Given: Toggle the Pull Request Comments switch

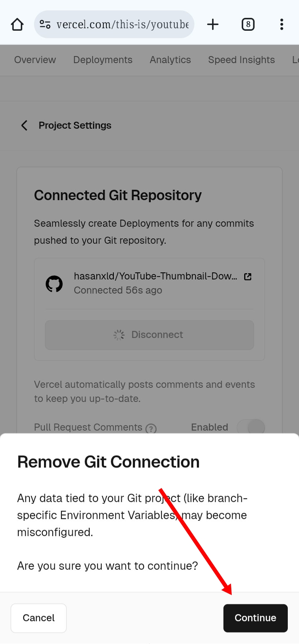Looking at the screenshot, I should 250,427.
